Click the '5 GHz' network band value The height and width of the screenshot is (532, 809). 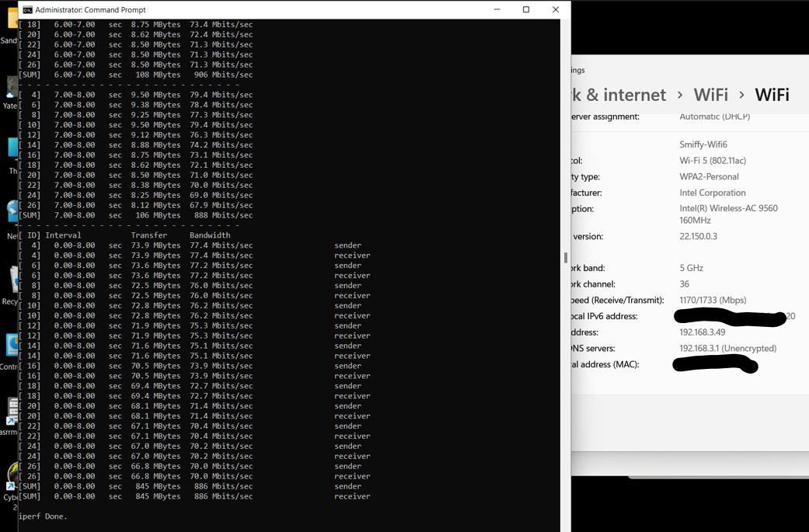[692, 268]
